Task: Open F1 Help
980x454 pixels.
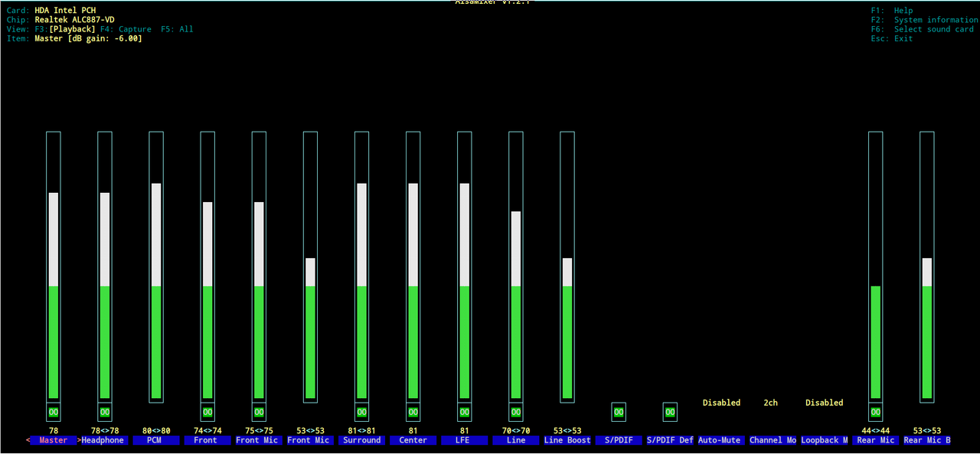Action: coord(892,11)
